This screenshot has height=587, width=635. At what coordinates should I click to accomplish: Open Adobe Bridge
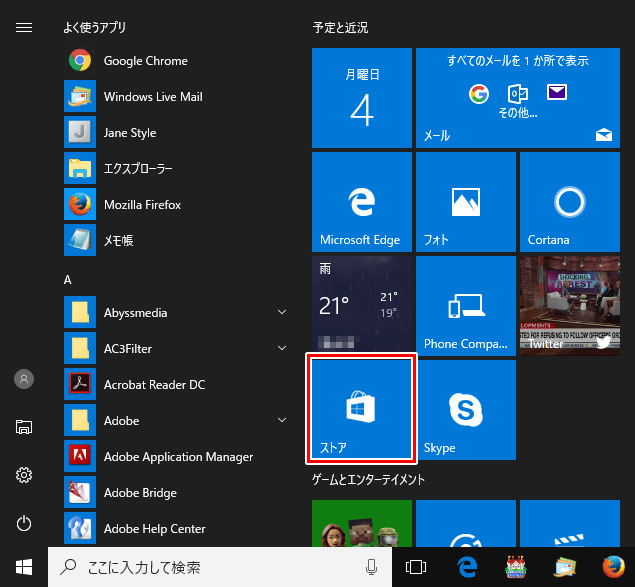pos(177,493)
